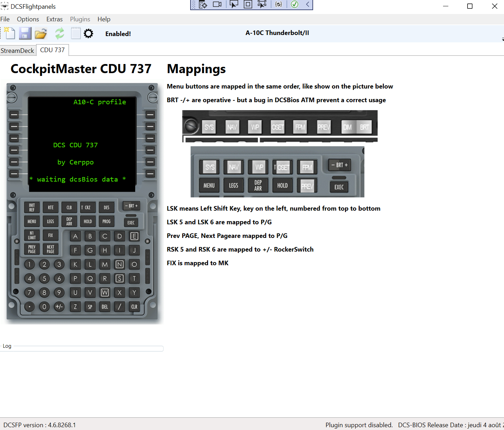
Task: Open the File menu
Action: [x=5, y=19]
